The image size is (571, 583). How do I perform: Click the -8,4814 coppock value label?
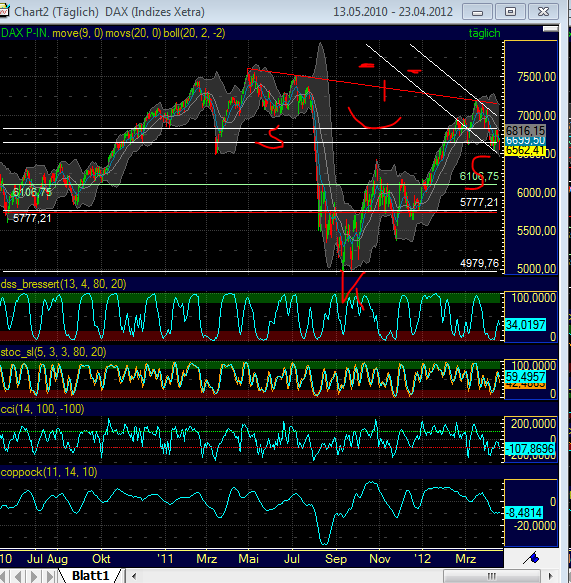coord(525,513)
